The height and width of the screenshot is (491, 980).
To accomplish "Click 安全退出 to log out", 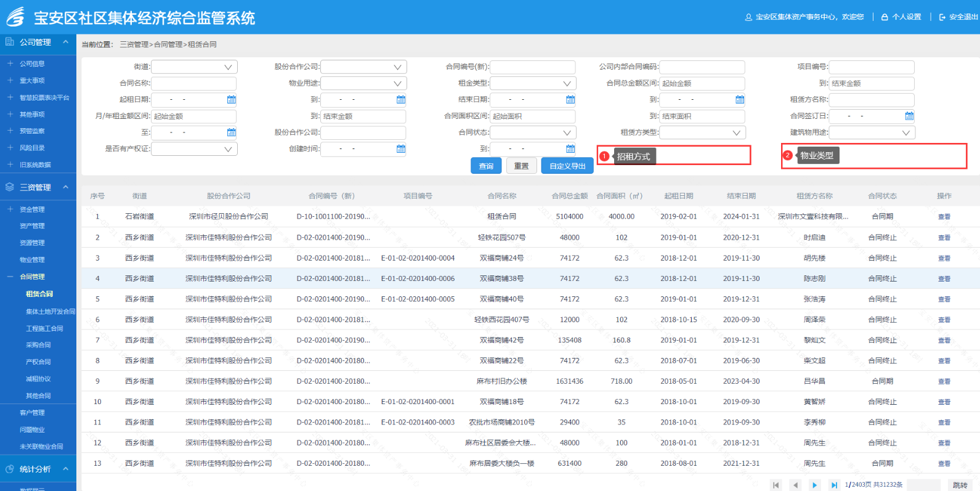I will [x=963, y=17].
